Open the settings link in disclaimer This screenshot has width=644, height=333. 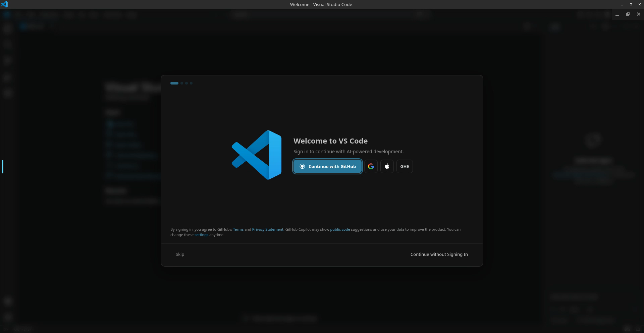coord(201,235)
